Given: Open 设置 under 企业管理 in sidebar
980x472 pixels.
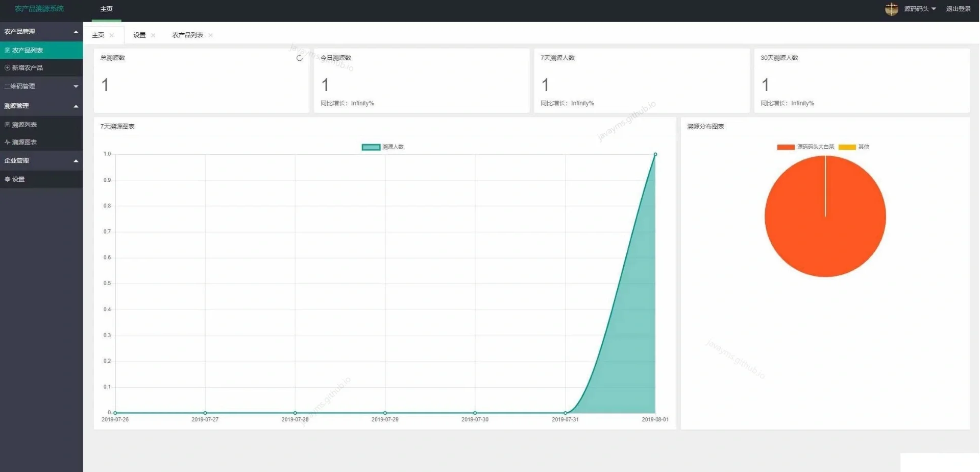Looking at the screenshot, I should coord(41,179).
